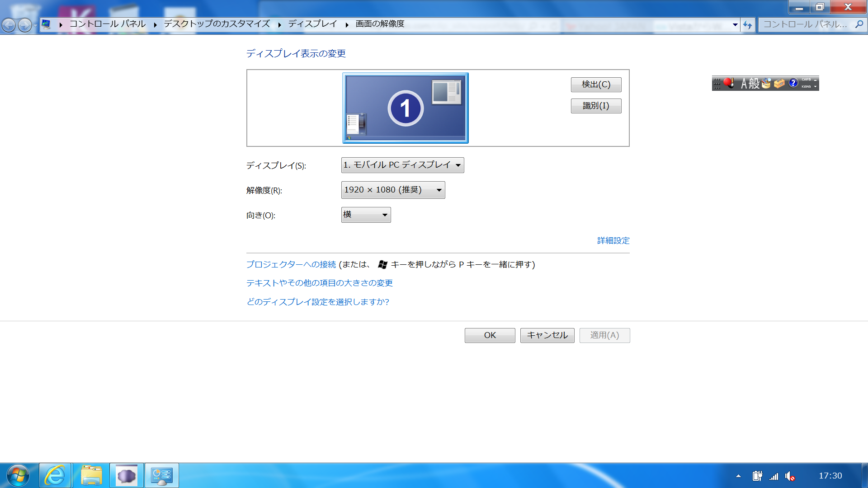The width and height of the screenshot is (868, 488).
Task: Open the file explorer folder taskbar icon
Action: 91,475
